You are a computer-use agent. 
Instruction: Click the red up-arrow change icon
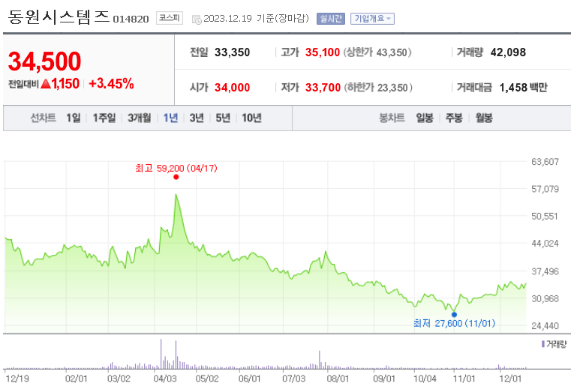[x=46, y=84]
